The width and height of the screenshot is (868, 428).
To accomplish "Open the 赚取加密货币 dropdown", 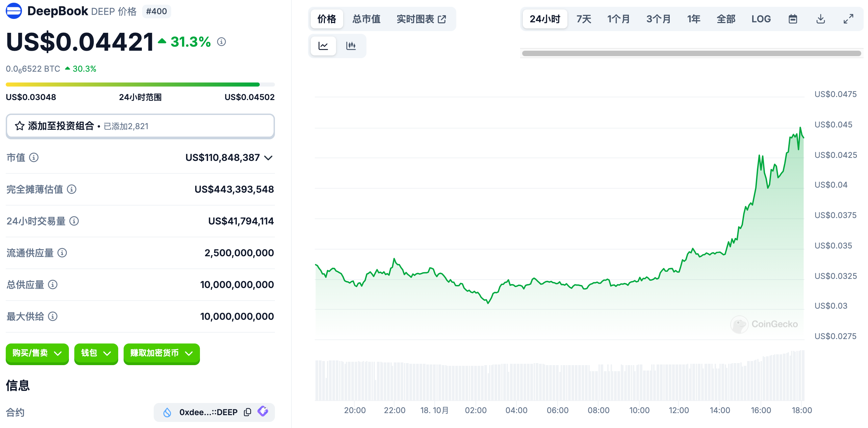I will tap(161, 353).
